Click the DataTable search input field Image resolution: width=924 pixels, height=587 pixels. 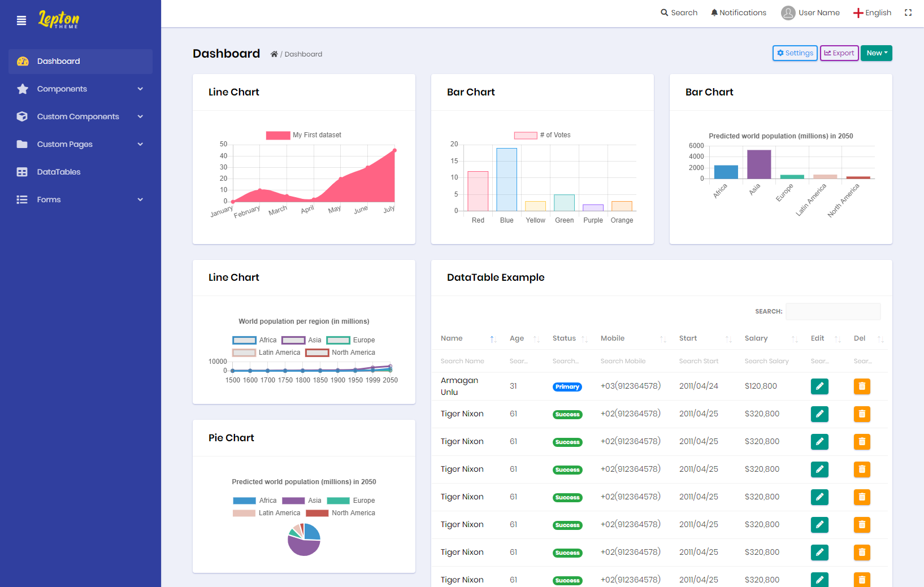[x=832, y=311]
